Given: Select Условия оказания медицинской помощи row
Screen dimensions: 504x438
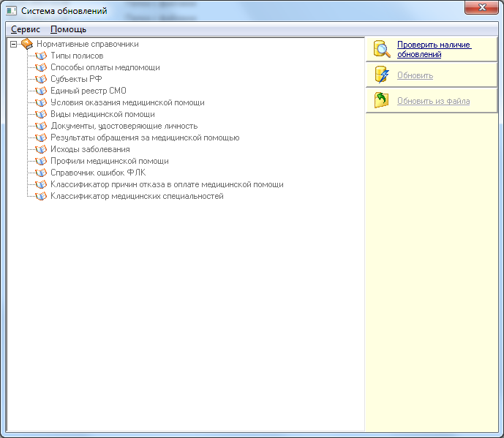Looking at the screenshot, I should coord(127,102).
